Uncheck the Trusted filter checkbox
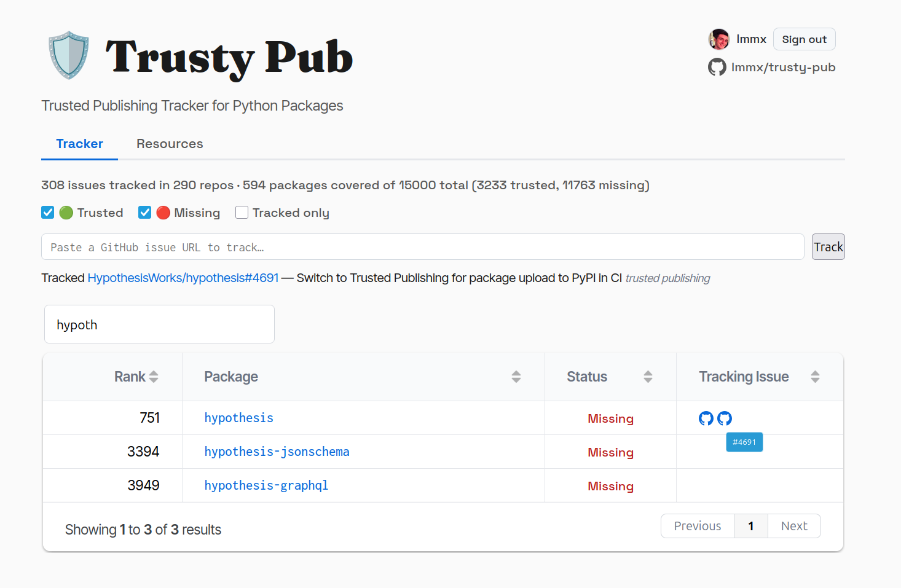Image resolution: width=901 pixels, height=588 pixels. coord(48,213)
